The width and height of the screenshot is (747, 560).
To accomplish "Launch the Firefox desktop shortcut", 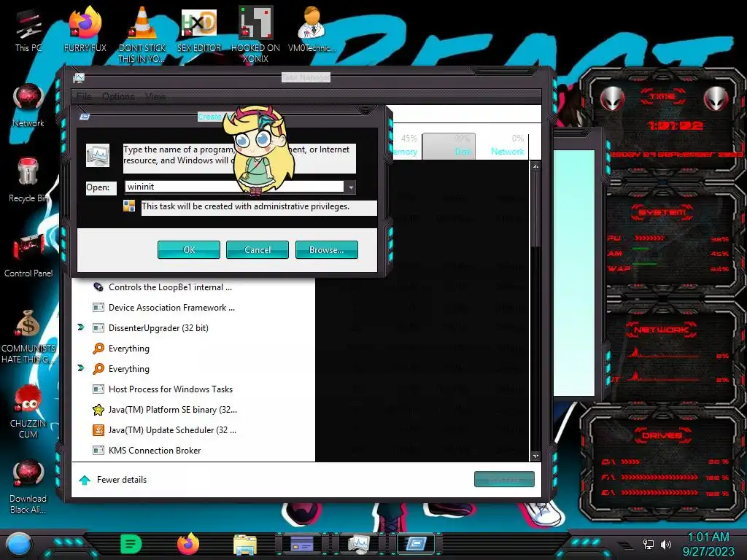I will pos(85,29).
